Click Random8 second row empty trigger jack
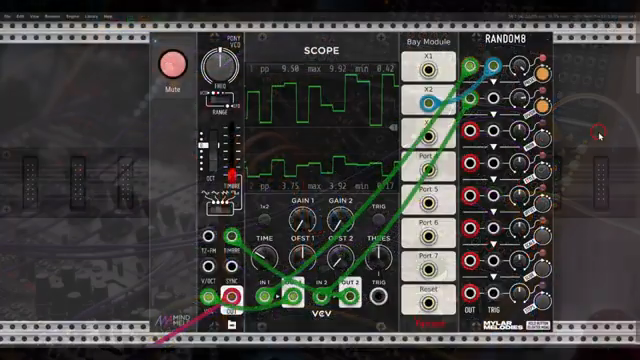 click(493, 98)
